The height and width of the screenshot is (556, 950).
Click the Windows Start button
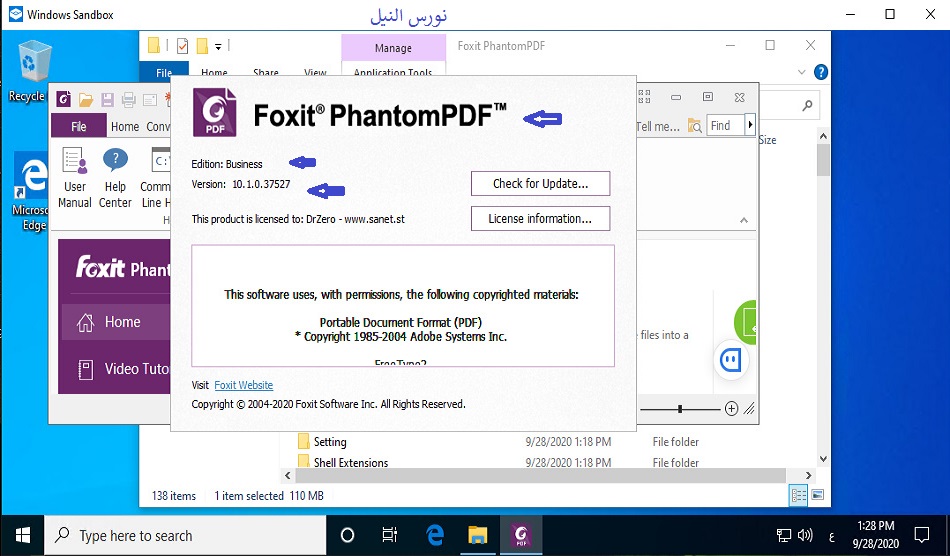pos(22,535)
